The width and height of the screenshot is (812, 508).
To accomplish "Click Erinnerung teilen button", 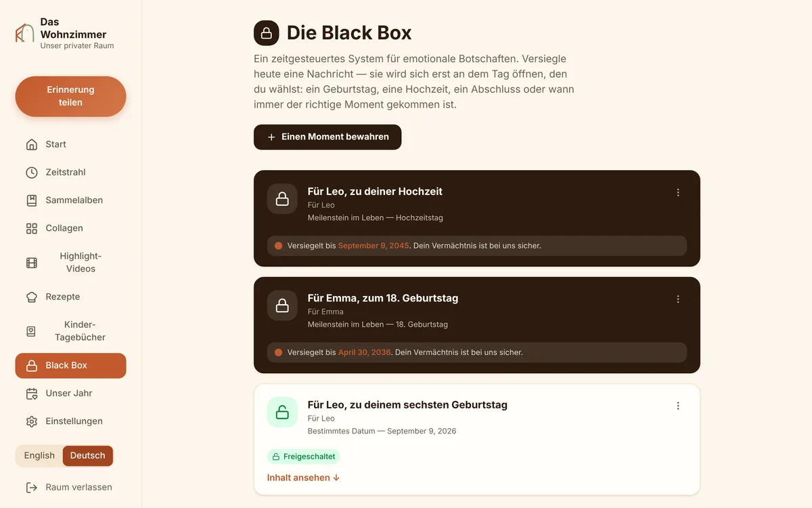I will [70, 96].
